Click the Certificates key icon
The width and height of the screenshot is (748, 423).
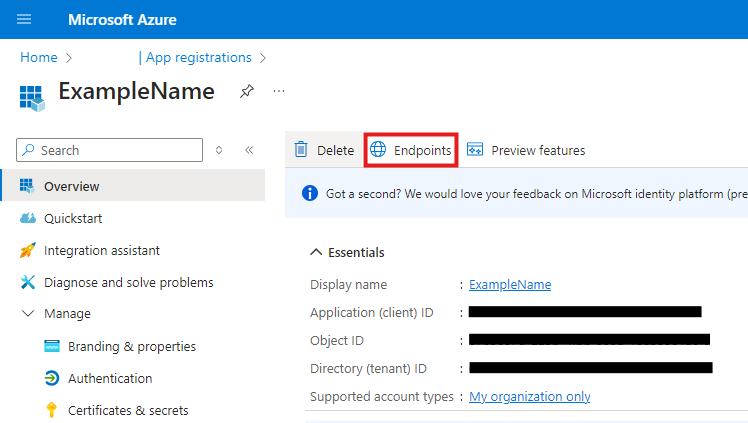point(51,410)
